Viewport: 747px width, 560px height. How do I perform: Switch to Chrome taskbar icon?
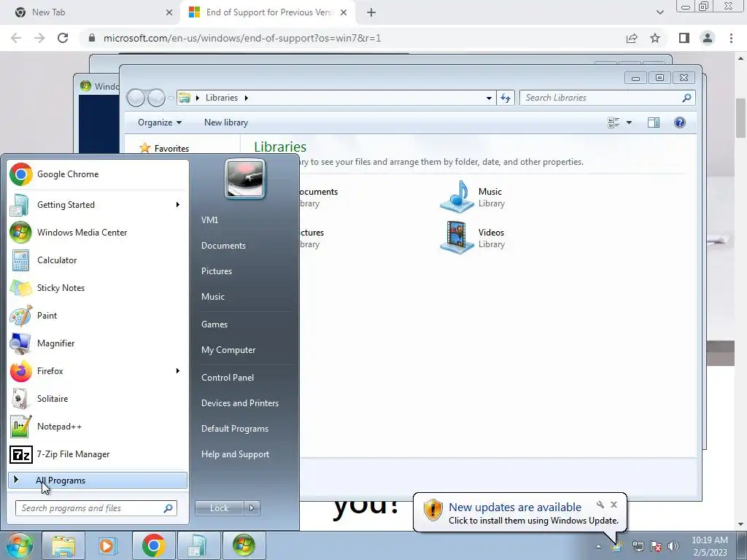153,545
